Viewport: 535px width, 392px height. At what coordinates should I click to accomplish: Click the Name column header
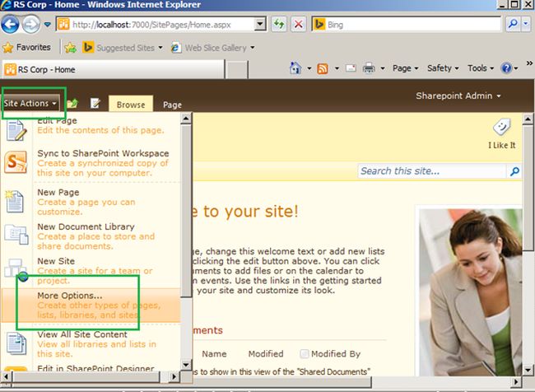click(214, 354)
